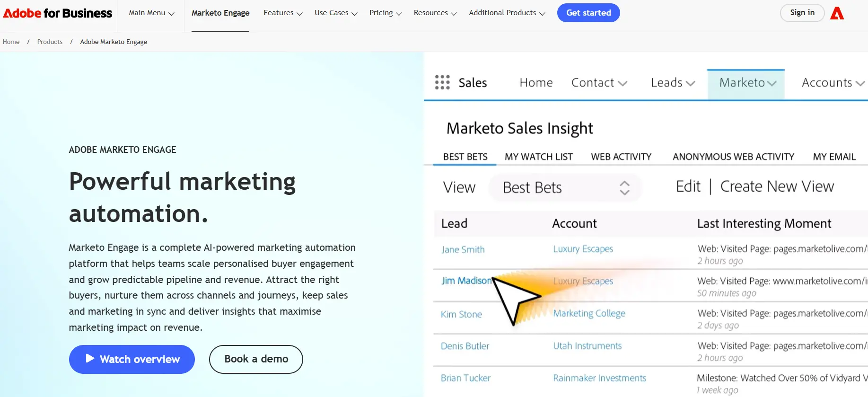Screen dimensions: 868x397
Task: Click the play icon in Watch overview
Action: click(90, 359)
